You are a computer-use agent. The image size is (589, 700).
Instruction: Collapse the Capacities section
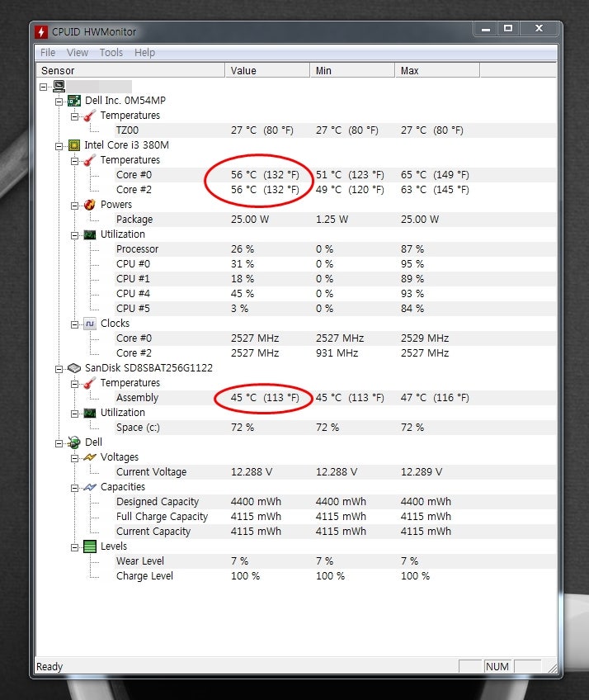coord(74,488)
